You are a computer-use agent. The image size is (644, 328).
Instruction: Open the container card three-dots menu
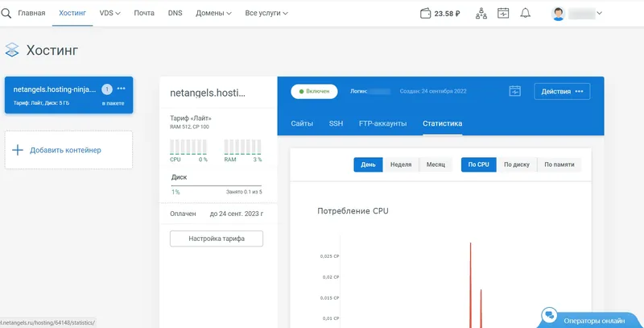pyautogui.click(x=122, y=89)
